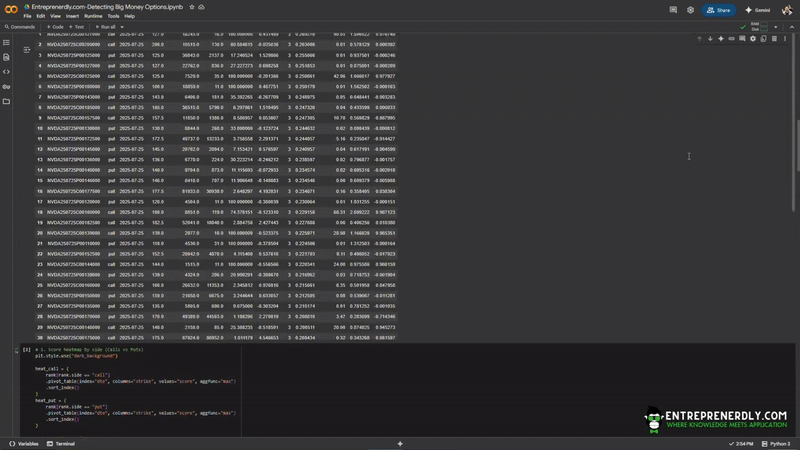Viewport: 800px width, 450px height.
Task: Click the cloud save status icon
Action: tap(202, 7)
